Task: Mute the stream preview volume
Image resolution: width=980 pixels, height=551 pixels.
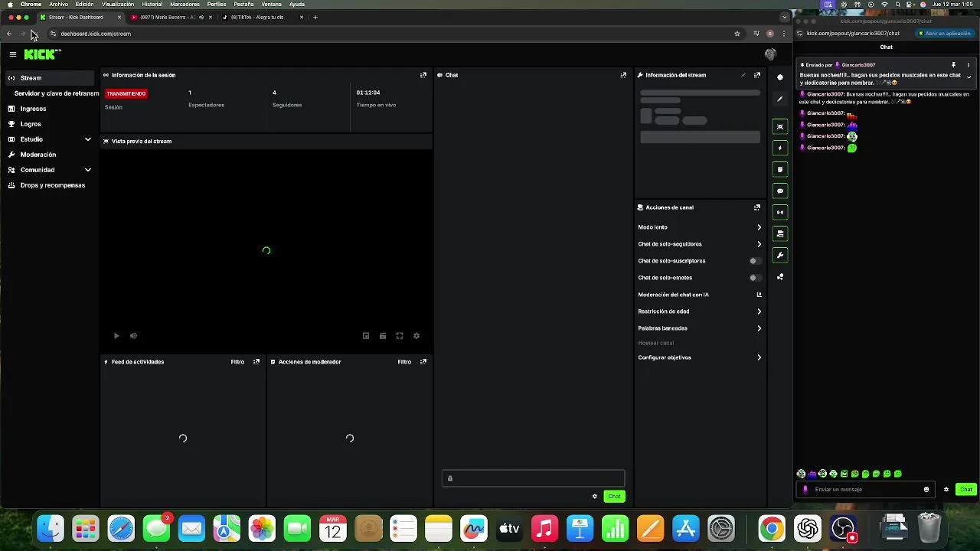Action: [133, 336]
